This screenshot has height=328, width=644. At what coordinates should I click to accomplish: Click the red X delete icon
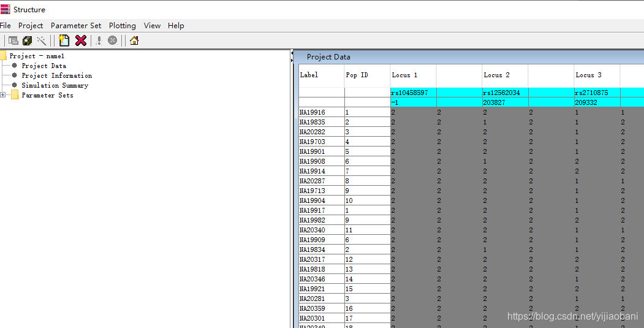pyautogui.click(x=81, y=40)
